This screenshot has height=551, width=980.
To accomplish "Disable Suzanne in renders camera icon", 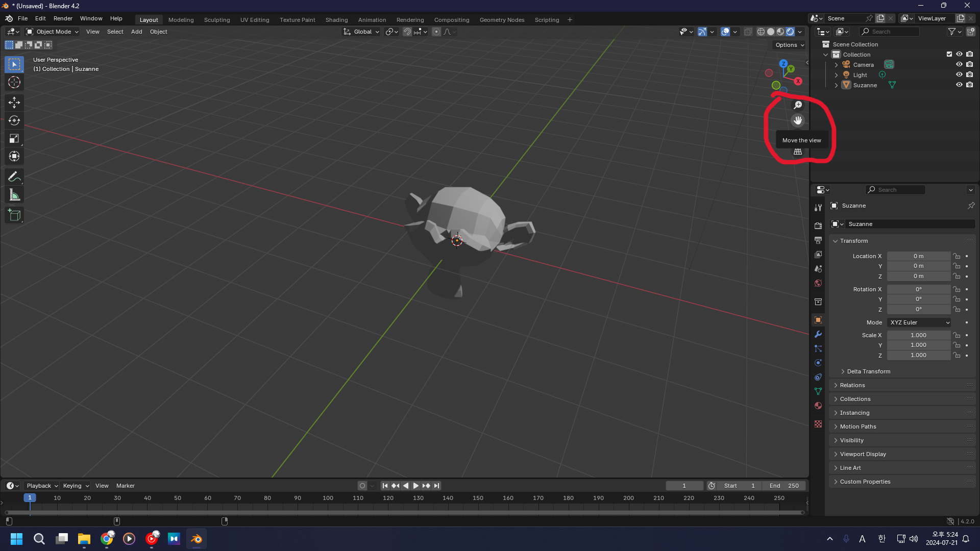I will click(969, 85).
